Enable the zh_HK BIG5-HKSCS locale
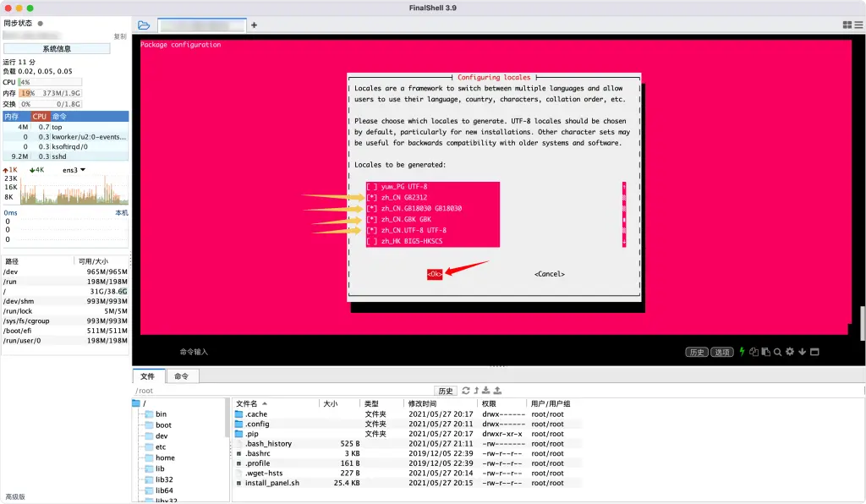 click(x=372, y=241)
